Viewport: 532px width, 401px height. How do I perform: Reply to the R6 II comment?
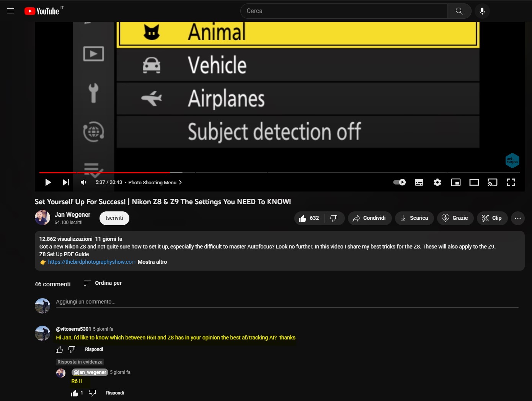coord(115,393)
